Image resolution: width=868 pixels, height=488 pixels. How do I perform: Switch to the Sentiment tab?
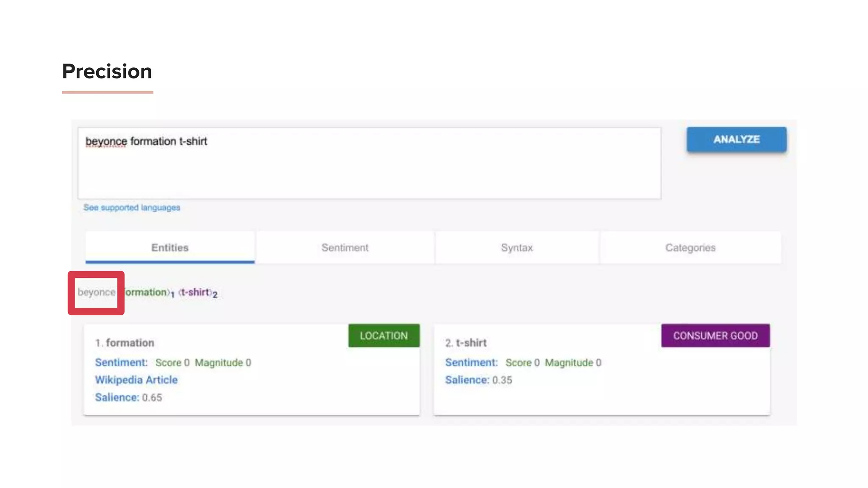coord(345,247)
